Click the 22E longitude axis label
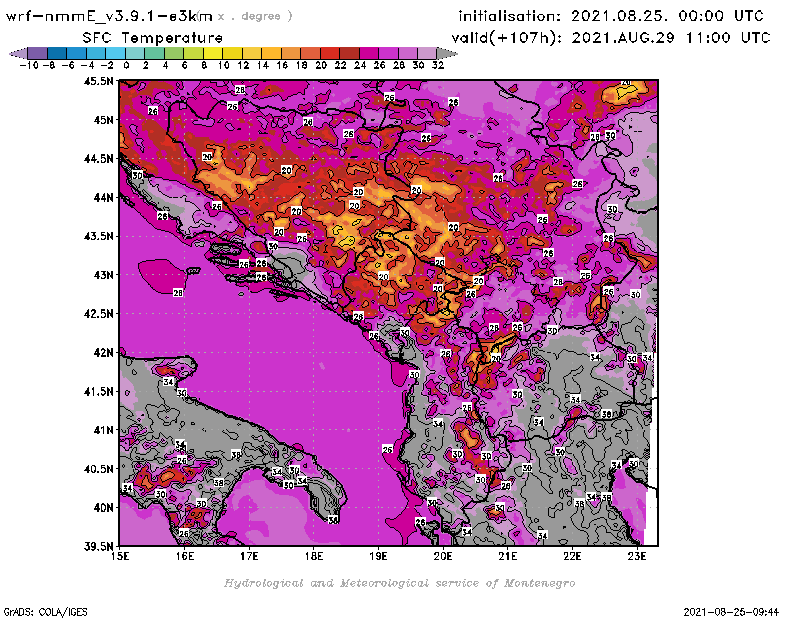 pos(572,556)
